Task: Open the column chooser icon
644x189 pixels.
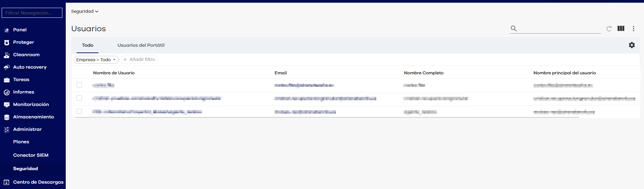Action: [621, 29]
